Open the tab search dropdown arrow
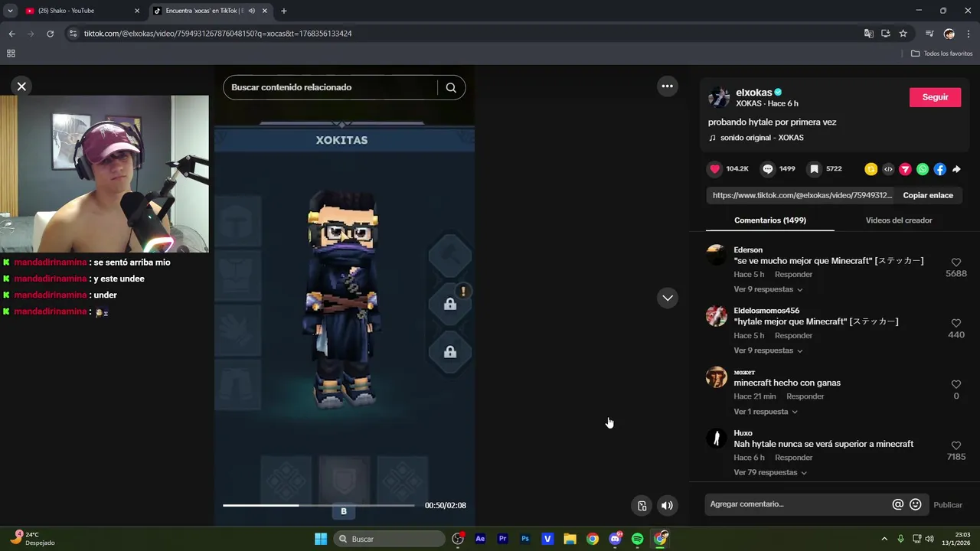980x551 pixels. 10,11
